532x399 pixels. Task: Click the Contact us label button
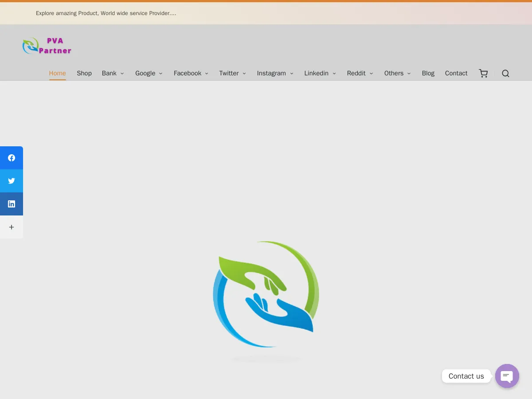(x=466, y=376)
